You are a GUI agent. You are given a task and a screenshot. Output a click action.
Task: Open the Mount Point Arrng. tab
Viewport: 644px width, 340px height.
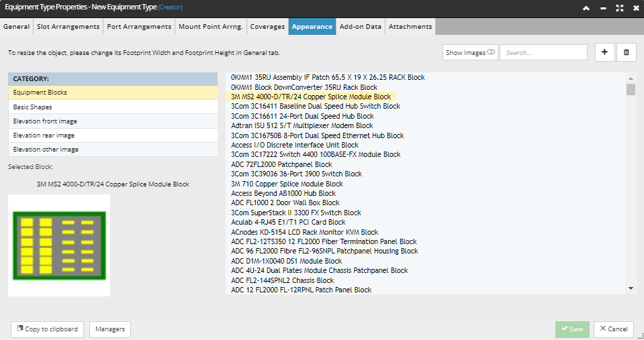click(x=211, y=26)
